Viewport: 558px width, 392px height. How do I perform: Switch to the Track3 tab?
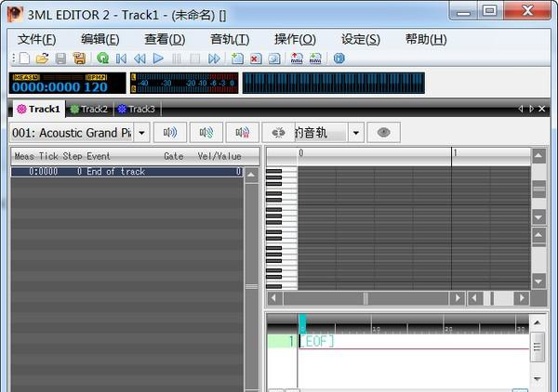137,109
